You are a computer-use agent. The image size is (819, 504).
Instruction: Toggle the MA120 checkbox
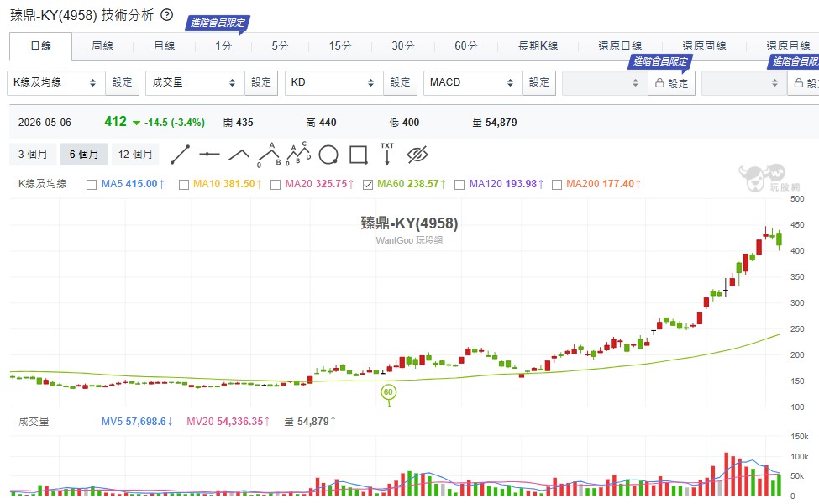click(459, 184)
